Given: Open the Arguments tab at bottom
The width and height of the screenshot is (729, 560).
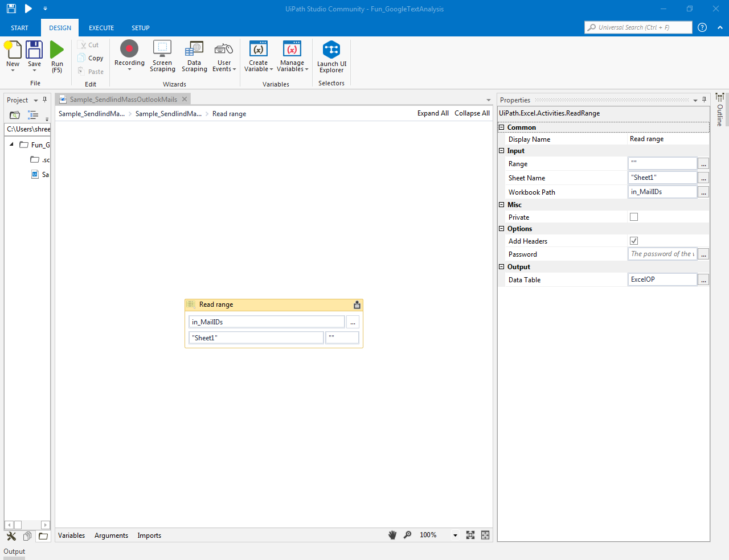Looking at the screenshot, I should [x=111, y=536].
